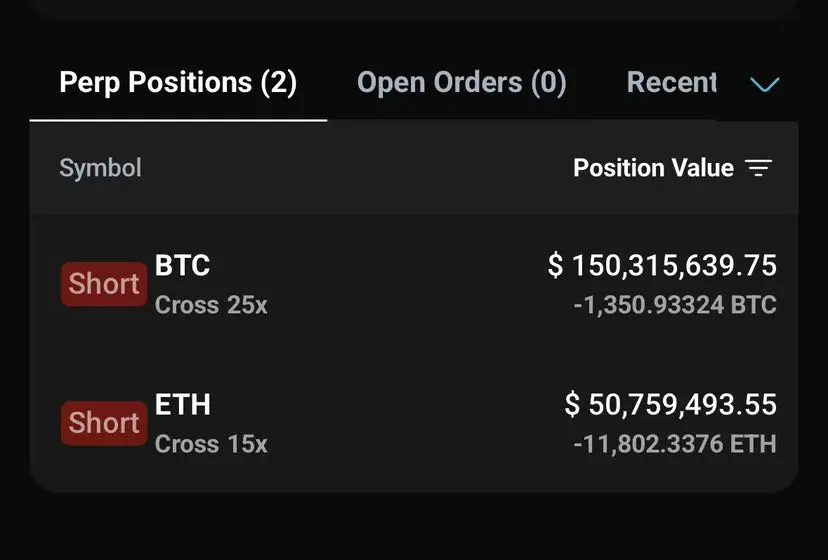Click the Position Value column header
Screen dimensions: 828x560
tap(654, 168)
